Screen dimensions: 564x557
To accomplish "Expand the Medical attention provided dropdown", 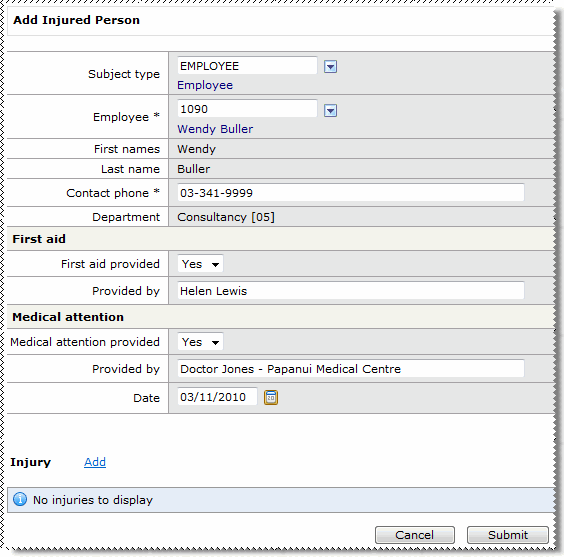I will (x=200, y=342).
